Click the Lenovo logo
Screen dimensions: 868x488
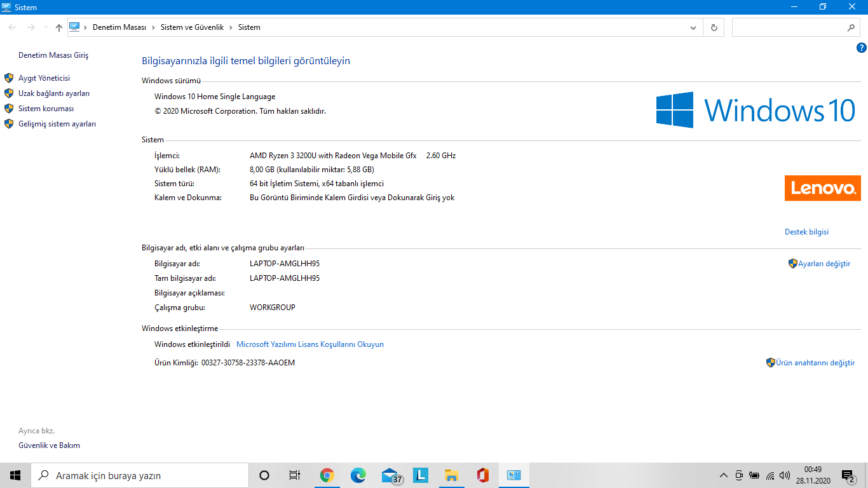coord(823,188)
